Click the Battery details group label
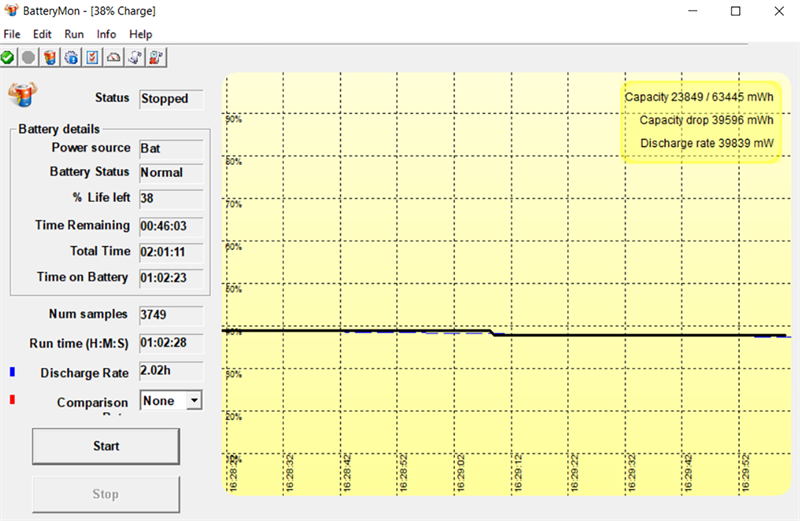The height and width of the screenshot is (521, 800). pyautogui.click(x=59, y=129)
